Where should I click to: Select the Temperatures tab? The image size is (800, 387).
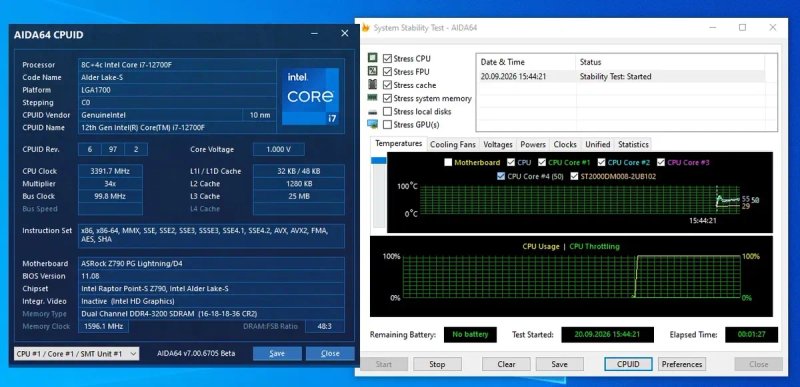pyautogui.click(x=398, y=144)
